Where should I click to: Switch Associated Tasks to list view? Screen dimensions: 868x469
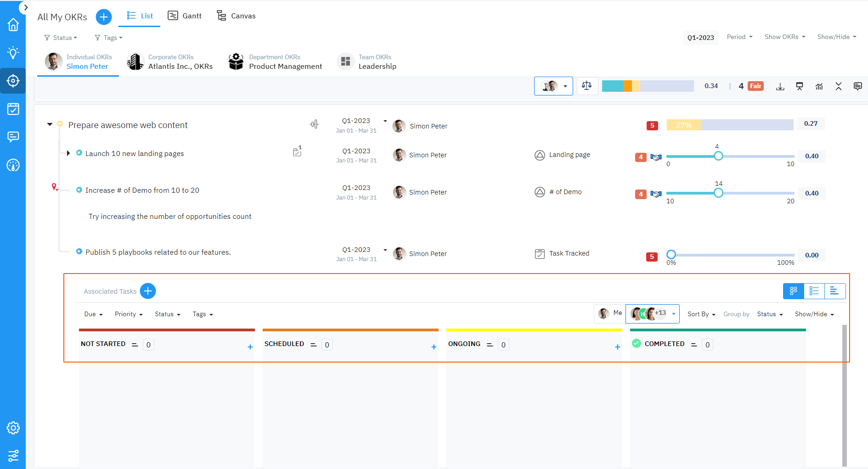pos(814,291)
